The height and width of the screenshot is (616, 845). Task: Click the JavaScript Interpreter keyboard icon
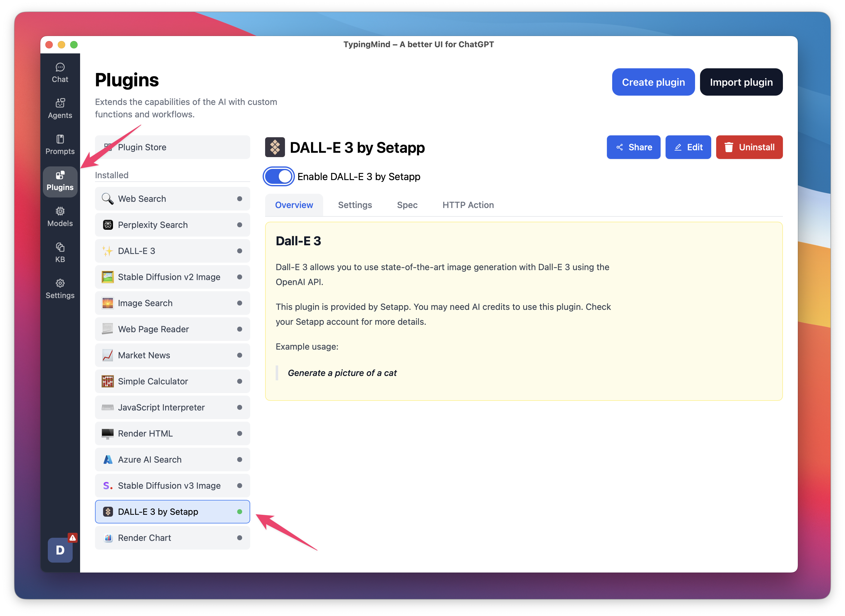click(108, 408)
